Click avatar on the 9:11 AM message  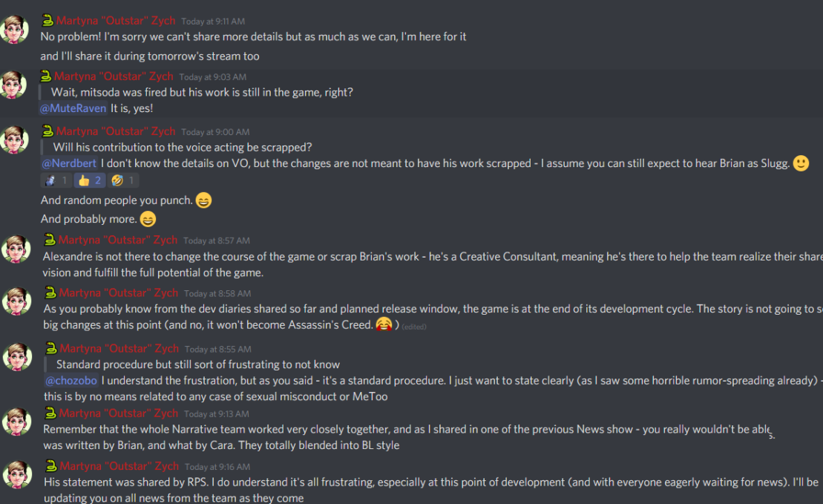(x=15, y=30)
